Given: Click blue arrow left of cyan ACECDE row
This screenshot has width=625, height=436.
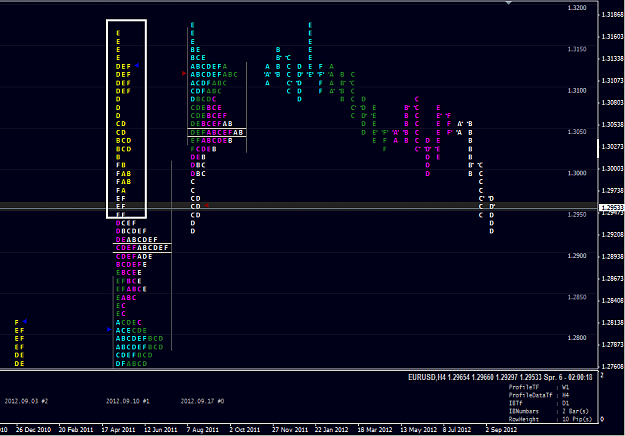Looking at the screenshot, I should pos(109,329).
